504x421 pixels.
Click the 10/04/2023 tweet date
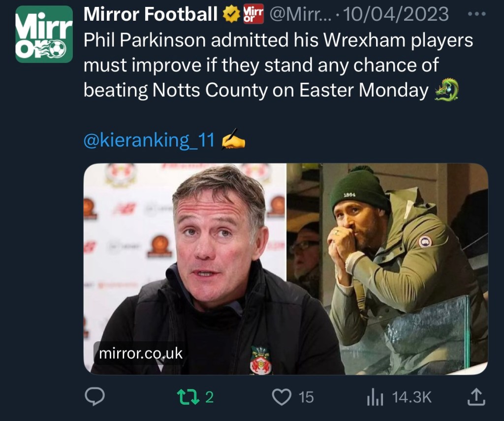coord(396,14)
